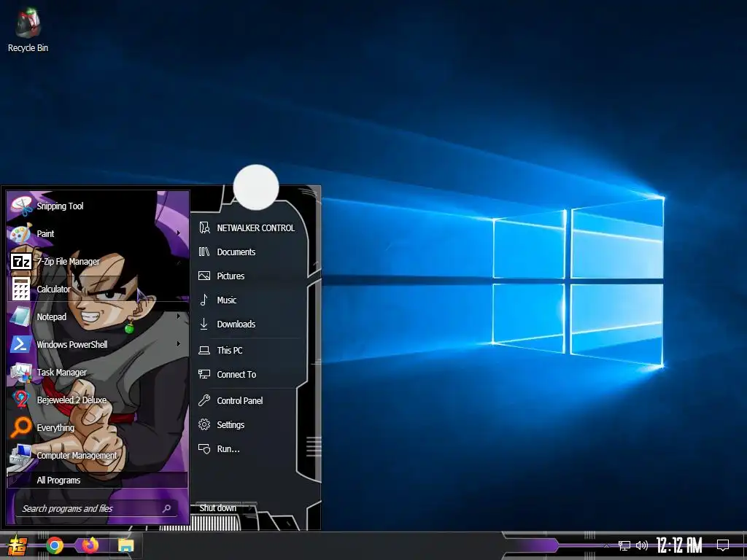Launch Google Chrome from taskbar
The image size is (747, 560).
[55, 545]
